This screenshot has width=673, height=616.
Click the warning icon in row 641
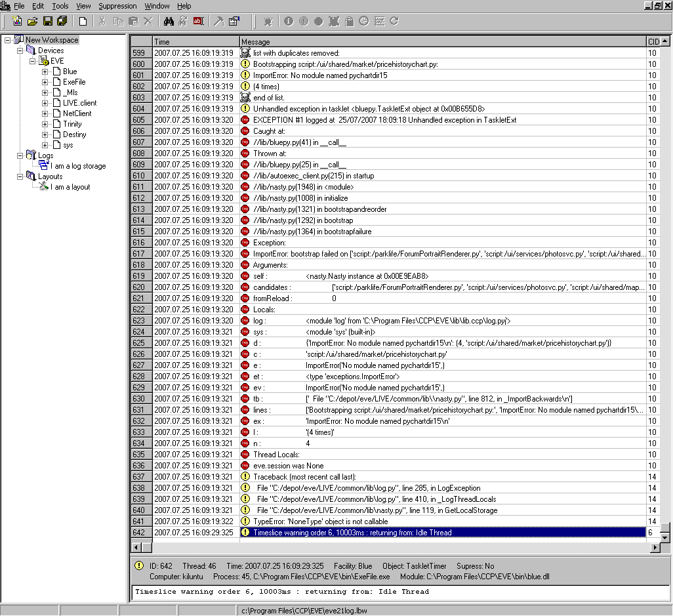pos(245,521)
